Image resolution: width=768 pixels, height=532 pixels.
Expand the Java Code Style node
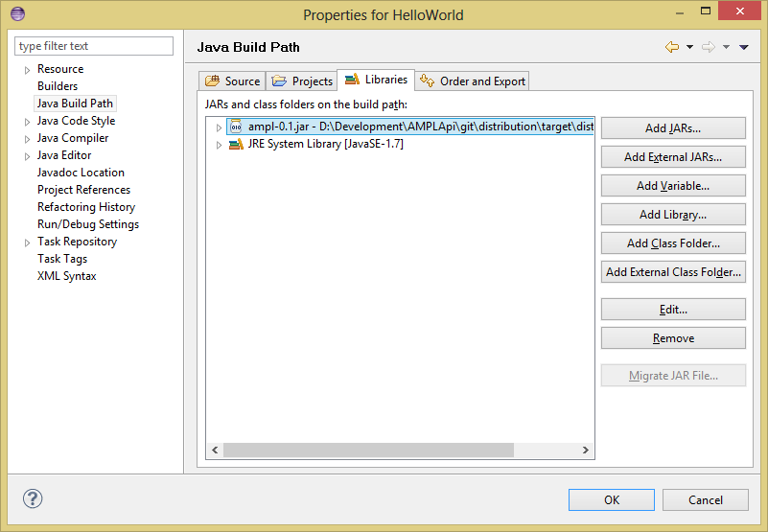[28, 122]
